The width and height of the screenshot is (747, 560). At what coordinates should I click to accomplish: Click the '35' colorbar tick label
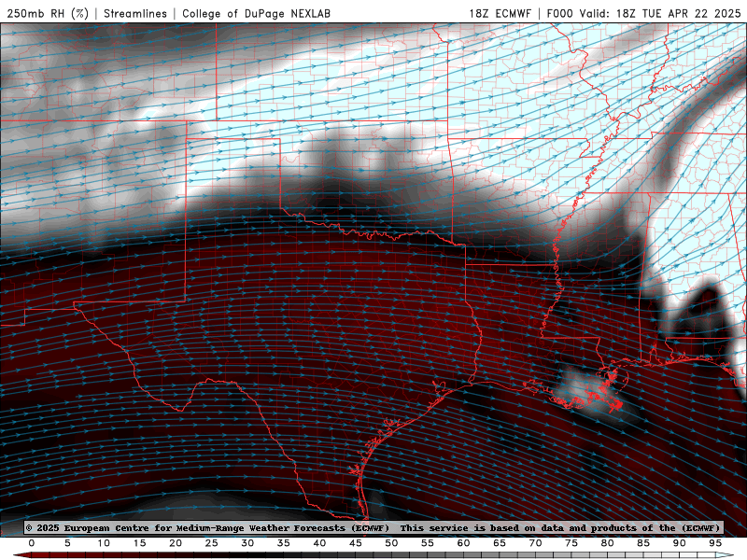[x=284, y=543]
